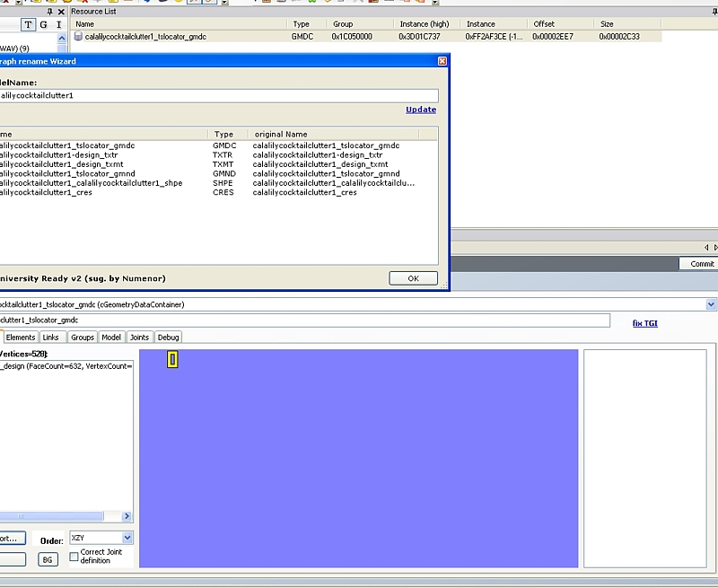This screenshot has width=718, height=588.
Task: Click the pin icon of Resource List panel
Action: (x=50, y=12)
